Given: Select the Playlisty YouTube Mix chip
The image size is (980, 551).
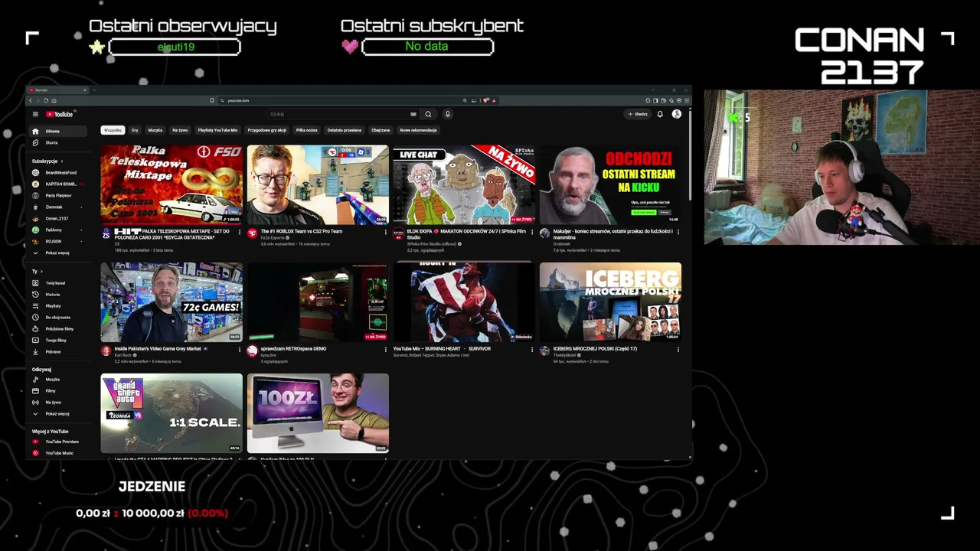Looking at the screenshot, I should 217,130.
